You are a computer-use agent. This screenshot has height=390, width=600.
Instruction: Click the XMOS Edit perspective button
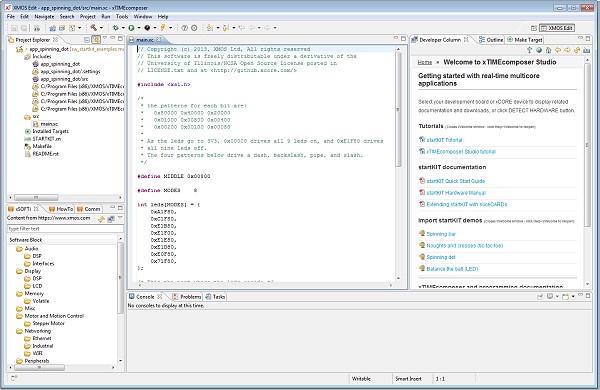(x=557, y=28)
